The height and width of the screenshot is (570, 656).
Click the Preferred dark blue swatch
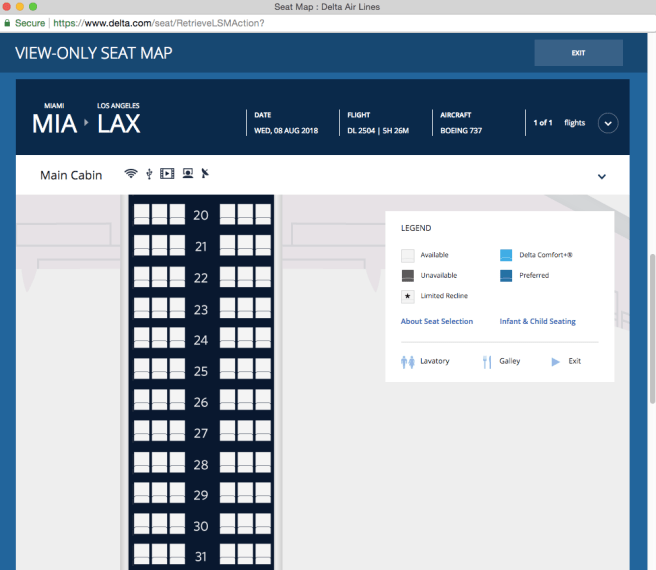coord(506,276)
